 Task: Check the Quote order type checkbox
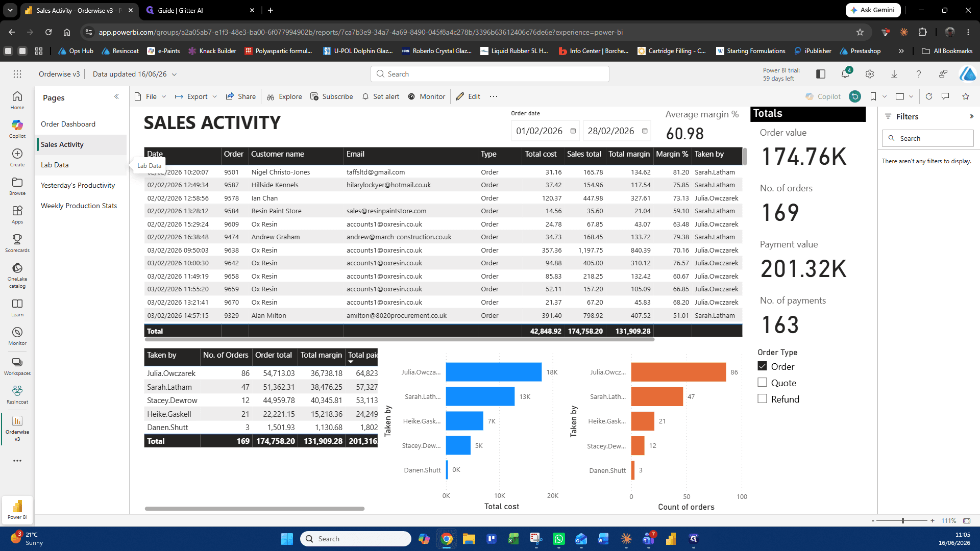click(x=763, y=382)
